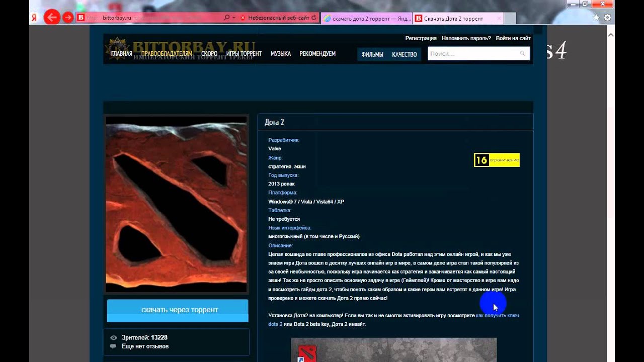The width and height of the screenshot is (644, 362).
Task: Switch to the 'скачать дота 2 торрент — Янд...' tab
Action: 366,19
